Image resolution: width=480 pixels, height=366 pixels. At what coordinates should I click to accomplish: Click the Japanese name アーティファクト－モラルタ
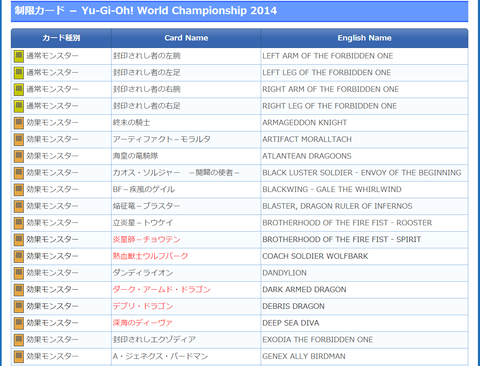[x=161, y=139]
